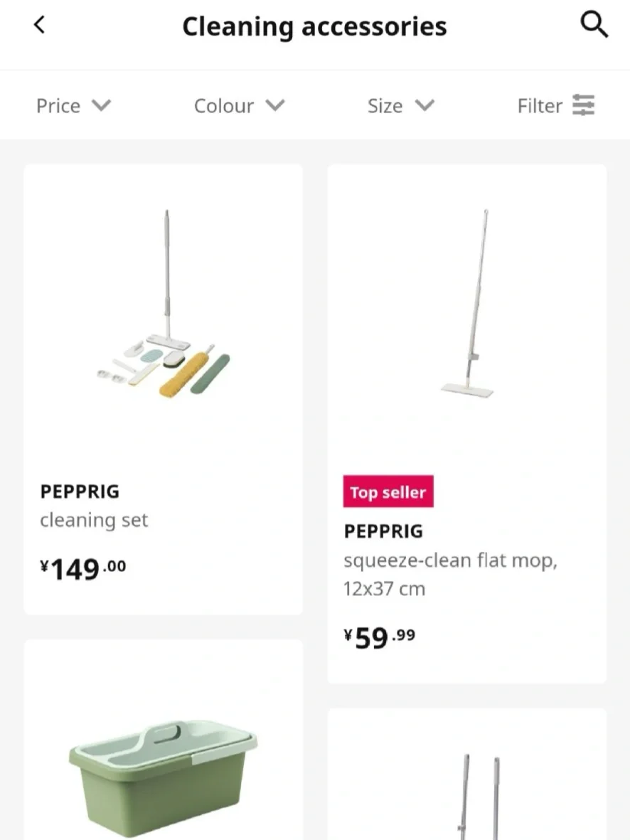Select the green cleaning bucket image

pyautogui.click(x=164, y=775)
